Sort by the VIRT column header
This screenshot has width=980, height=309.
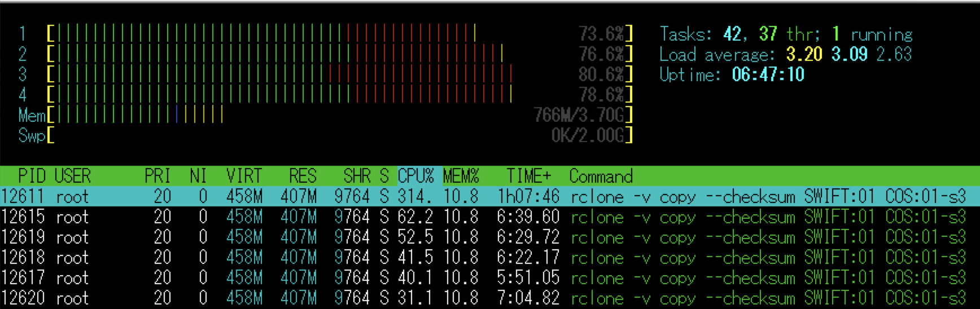pos(244,176)
